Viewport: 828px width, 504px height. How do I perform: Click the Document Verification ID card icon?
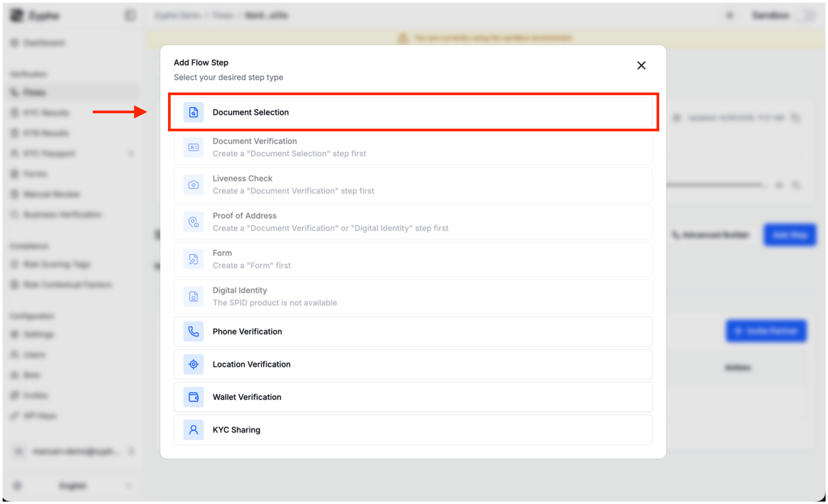(194, 147)
